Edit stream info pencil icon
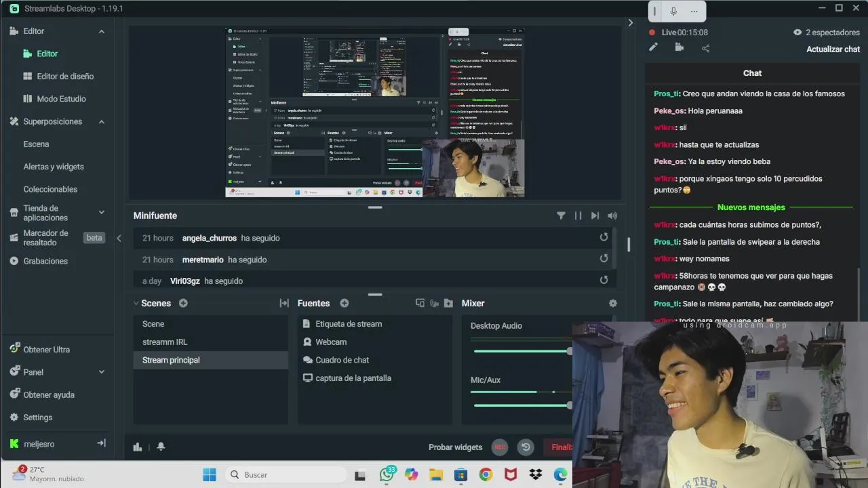 [x=653, y=47]
